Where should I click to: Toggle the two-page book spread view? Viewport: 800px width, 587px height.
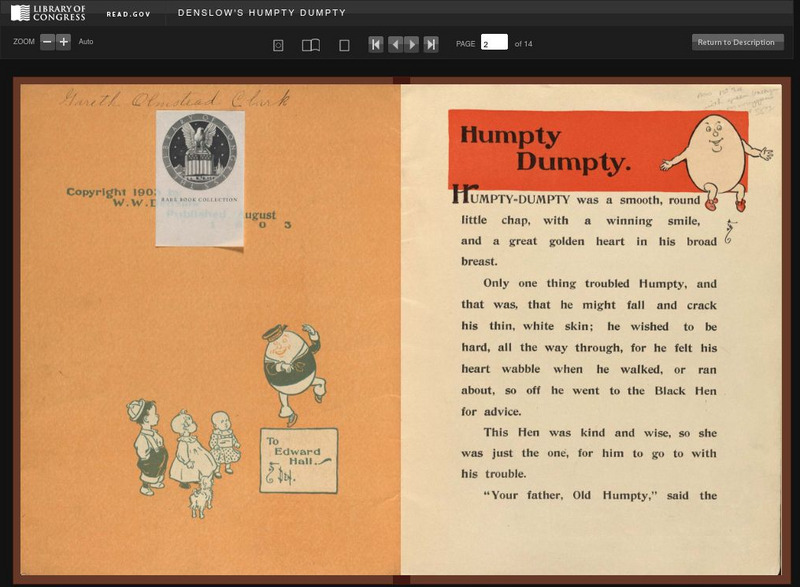pos(309,44)
